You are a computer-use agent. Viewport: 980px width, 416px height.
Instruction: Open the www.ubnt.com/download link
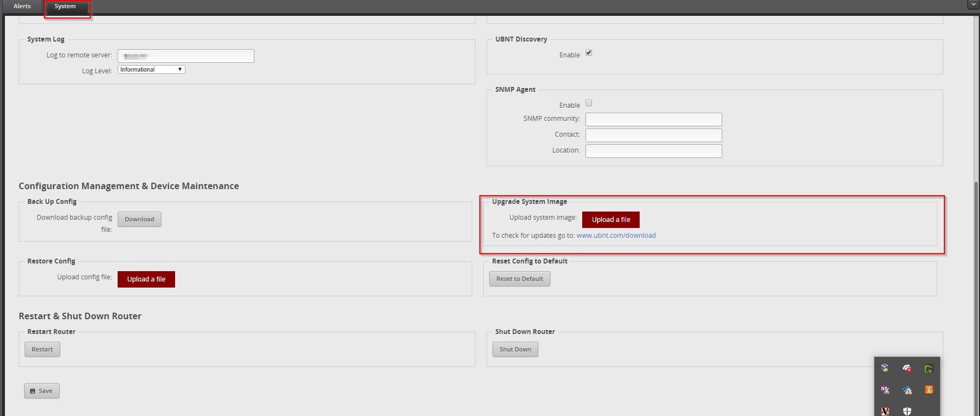616,236
